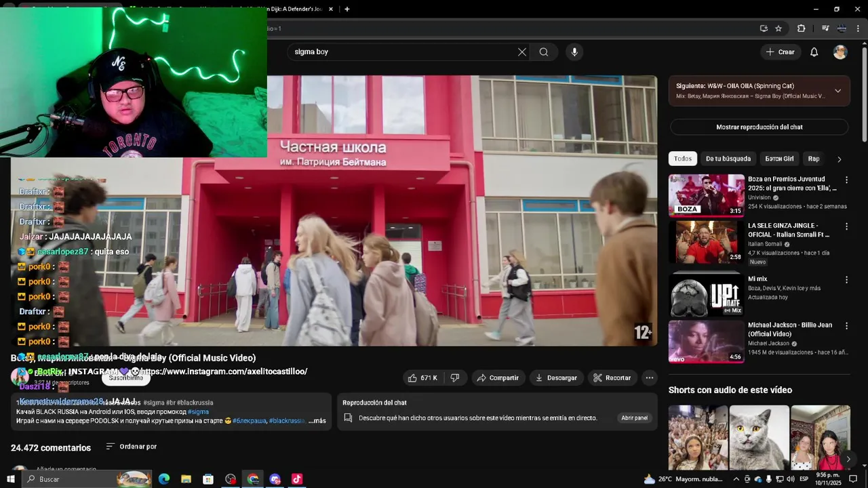Open the Crear menu
This screenshot has width=868, height=488.
[x=780, y=52]
